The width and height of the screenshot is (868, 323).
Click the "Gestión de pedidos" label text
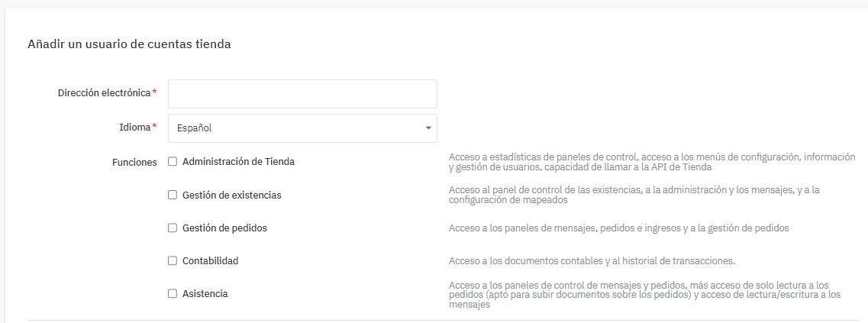[x=224, y=228]
